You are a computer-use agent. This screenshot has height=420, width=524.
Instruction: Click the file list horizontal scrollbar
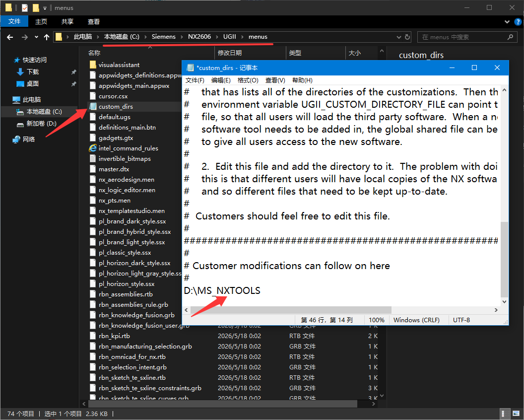pyautogui.click(x=223, y=404)
